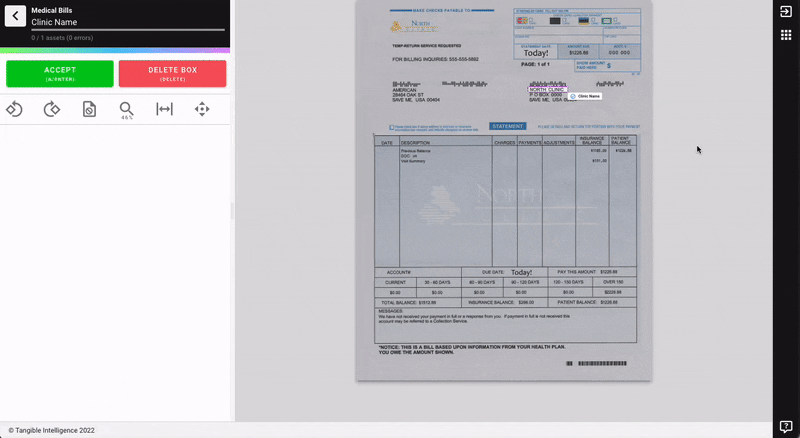Click 'FOR BILLING INQUIRIES' phone line
The image size is (800, 438).
click(x=435, y=59)
